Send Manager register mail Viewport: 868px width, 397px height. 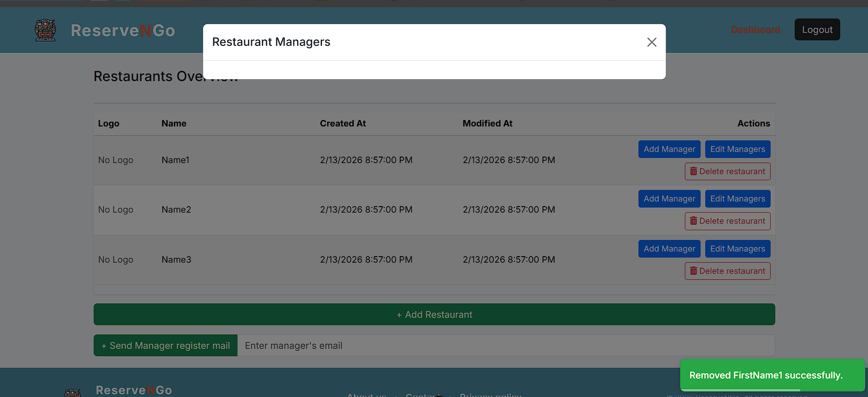point(166,346)
